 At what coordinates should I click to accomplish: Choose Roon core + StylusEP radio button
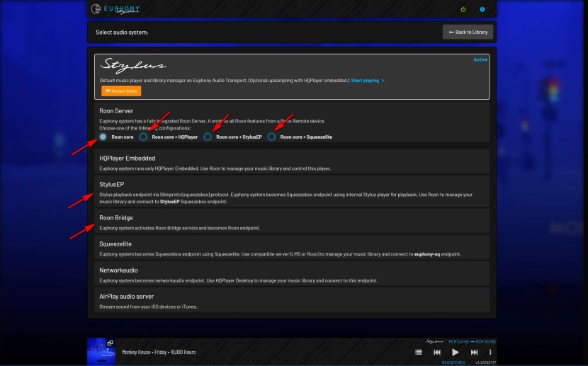(208, 137)
